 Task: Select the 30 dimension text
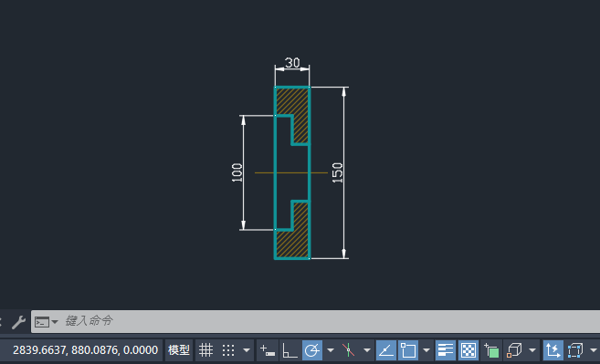click(x=292, y=62)
